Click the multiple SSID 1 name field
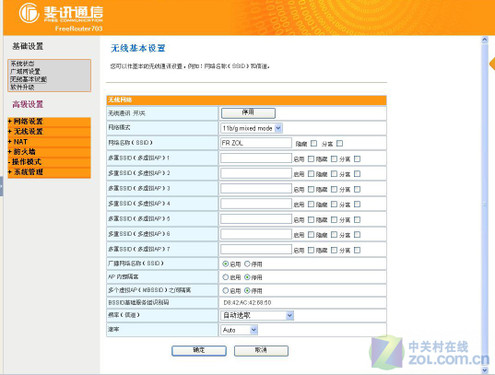This screenshot has width=495, height=375. coord(256,158)
